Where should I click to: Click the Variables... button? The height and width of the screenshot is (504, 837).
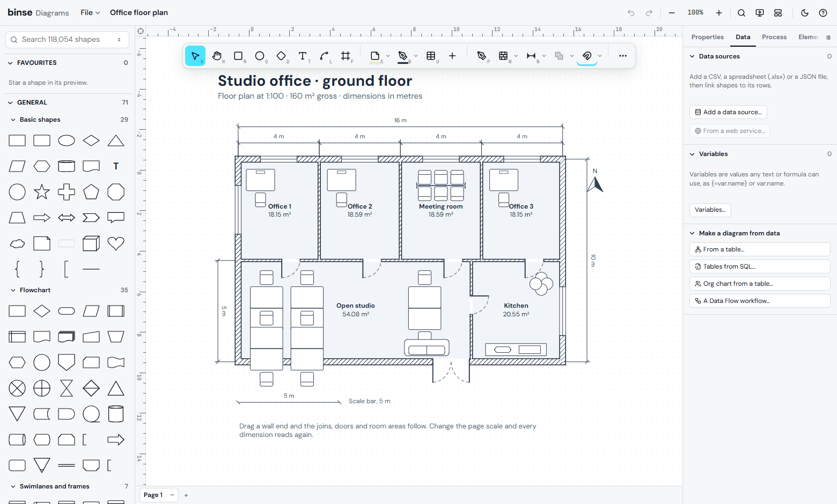click(x=710, y=210)
